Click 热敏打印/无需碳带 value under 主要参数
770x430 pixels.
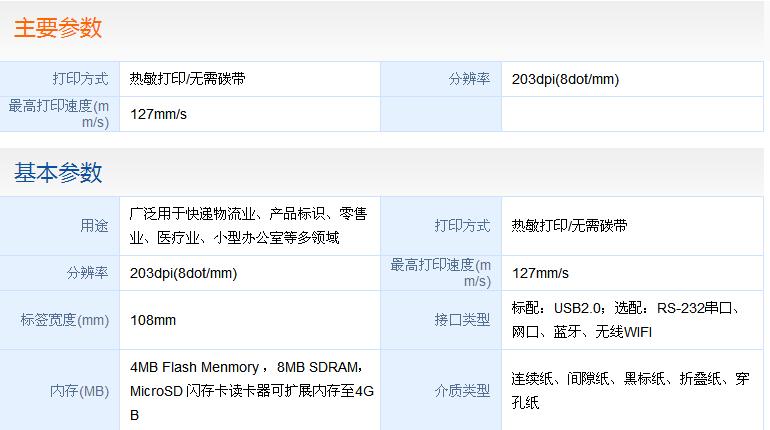tap(188, 79)
